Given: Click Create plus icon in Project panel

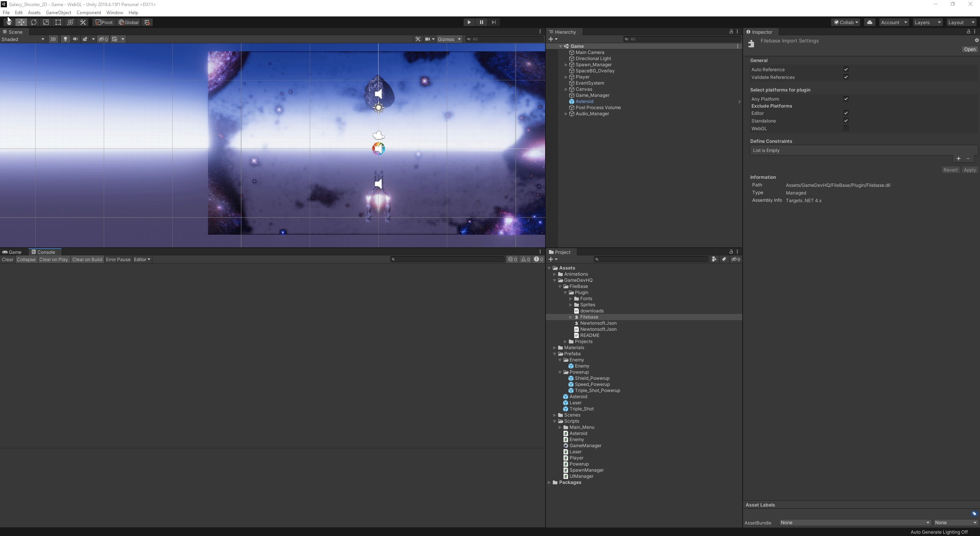Looking at the screenshot, I should tap(551, 259).
